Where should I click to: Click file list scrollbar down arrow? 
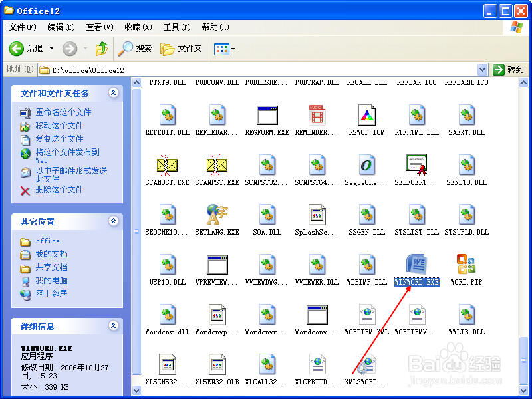523,390
